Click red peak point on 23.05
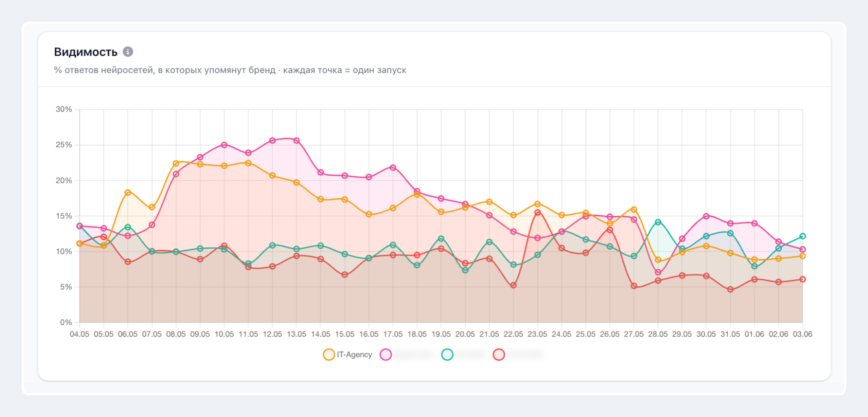 pyautogui.click(x=537, y=212)
